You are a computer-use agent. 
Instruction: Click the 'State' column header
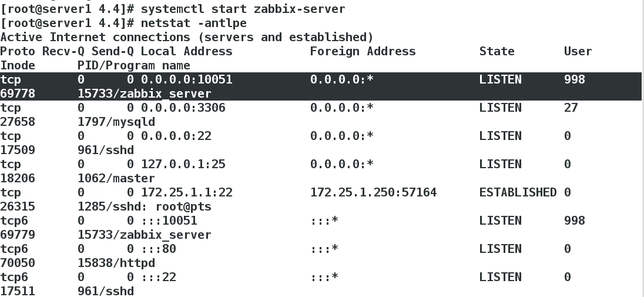click(497, 51)
